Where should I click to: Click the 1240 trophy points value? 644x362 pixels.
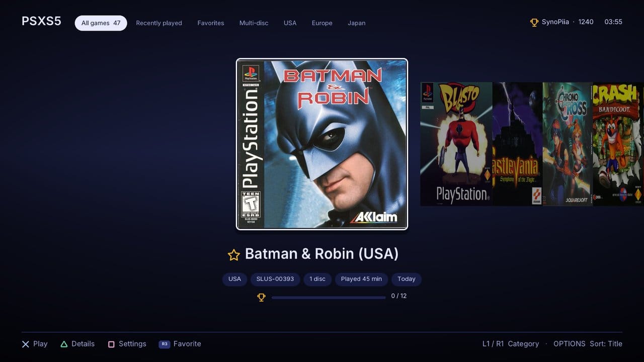(x=586, y=22)
